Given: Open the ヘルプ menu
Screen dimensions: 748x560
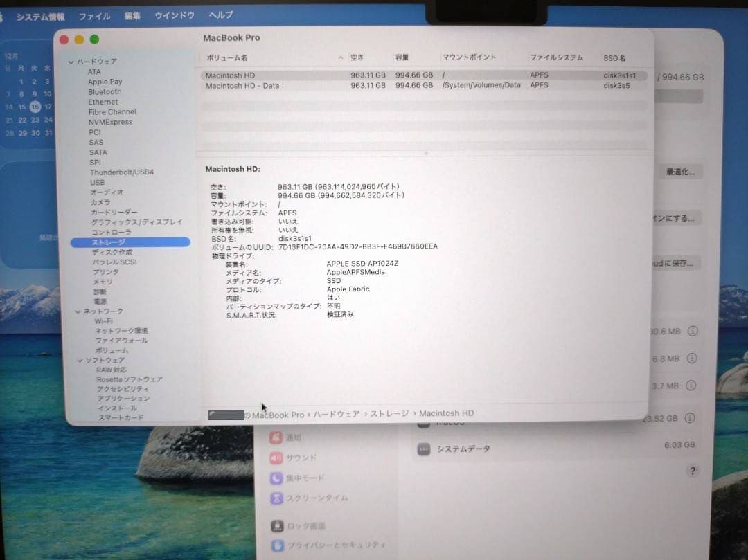Looking at the screenshot, I should click(220, 15).
